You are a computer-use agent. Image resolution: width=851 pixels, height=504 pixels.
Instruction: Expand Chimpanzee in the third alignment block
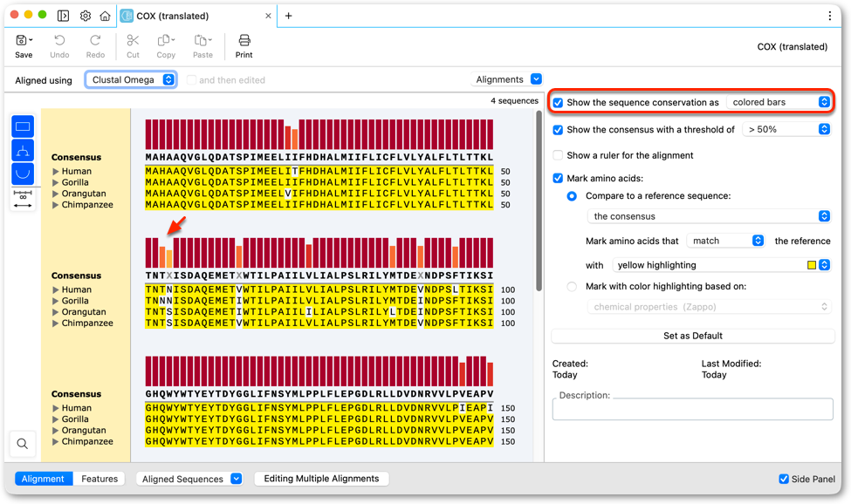tap(55, 441)
